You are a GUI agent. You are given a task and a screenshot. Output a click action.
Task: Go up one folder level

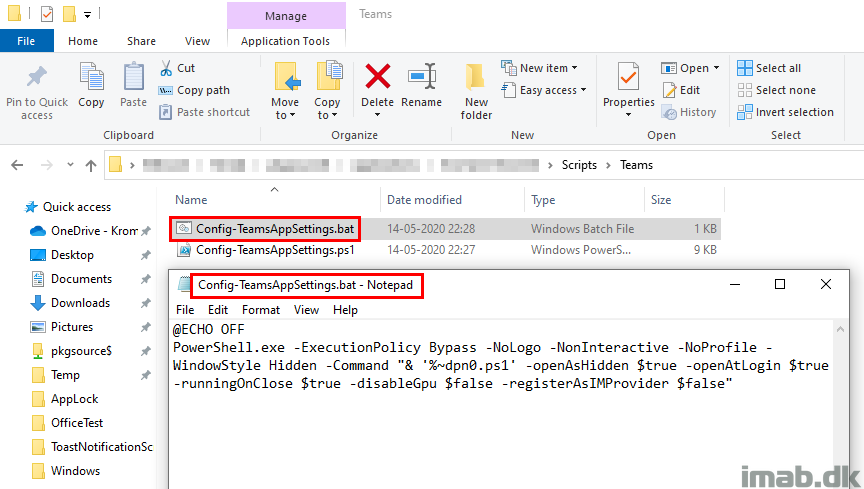(91, 165)
